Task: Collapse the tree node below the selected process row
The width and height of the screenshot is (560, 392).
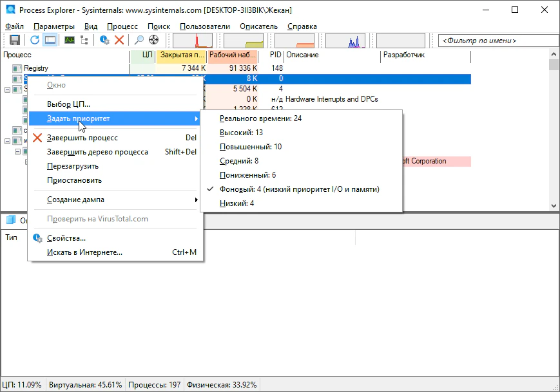Action: click(7, 89)
